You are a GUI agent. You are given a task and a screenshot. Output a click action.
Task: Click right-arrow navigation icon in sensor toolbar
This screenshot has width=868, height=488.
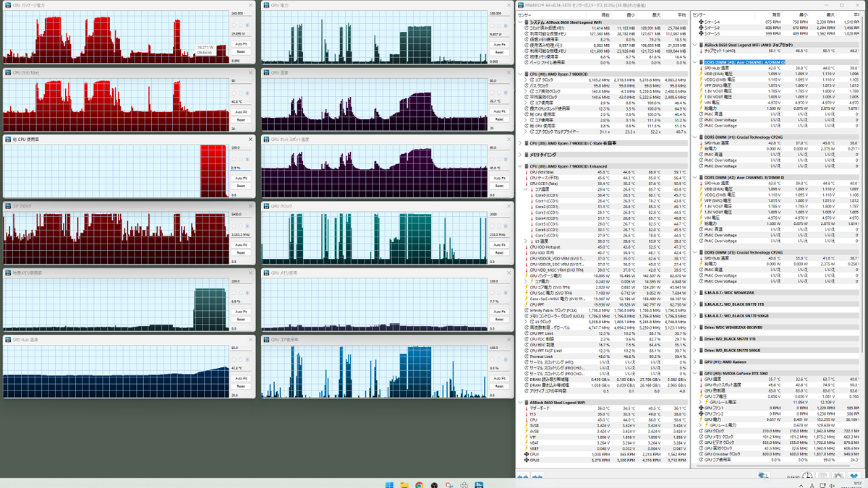click(537, 476)
